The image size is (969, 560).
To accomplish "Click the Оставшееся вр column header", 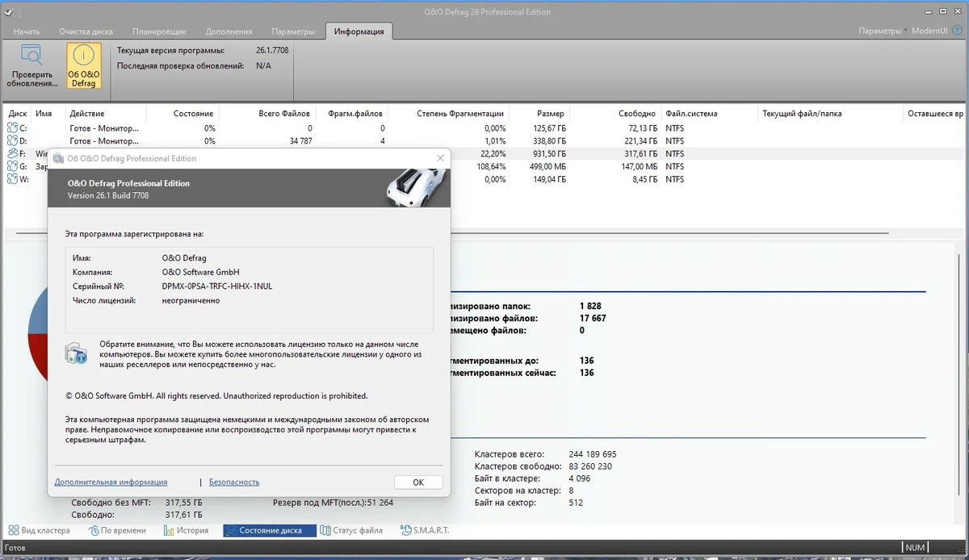I will [935, 114].
